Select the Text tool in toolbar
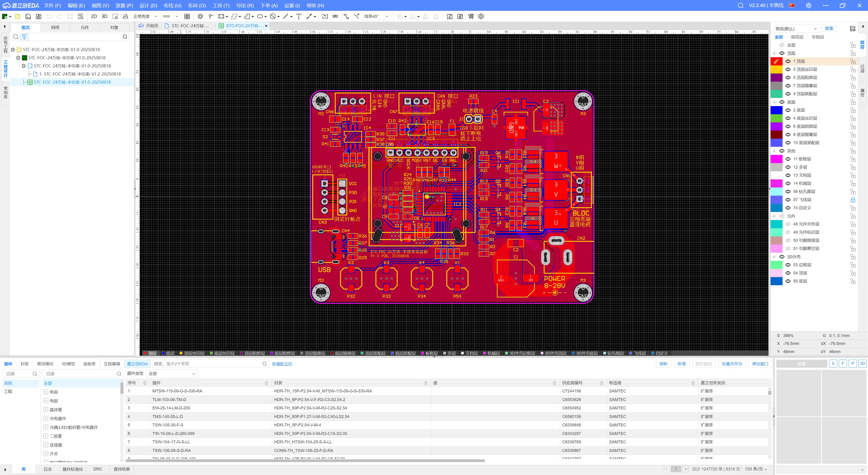The height and width of the screenshot is (475, 868). click(299, 16)
